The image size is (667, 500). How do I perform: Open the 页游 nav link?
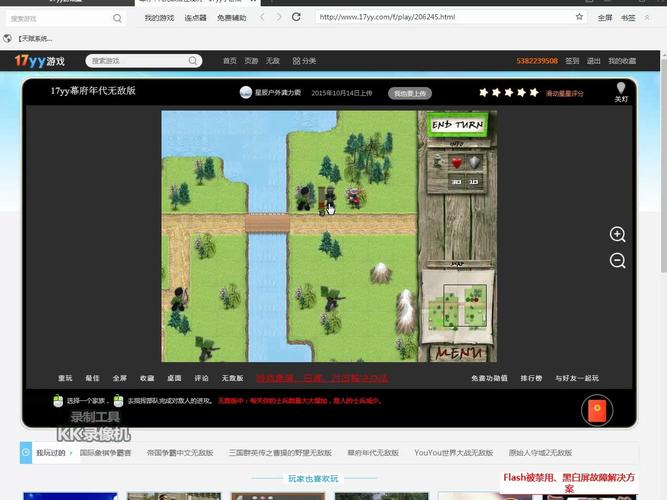pyautogui.click(x=251, y=61)
